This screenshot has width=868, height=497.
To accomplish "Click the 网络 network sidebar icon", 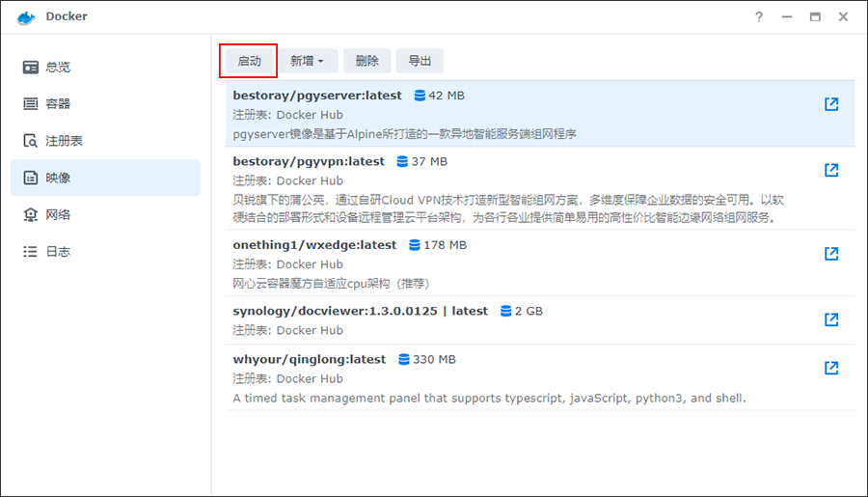I will tap(31, 215).
